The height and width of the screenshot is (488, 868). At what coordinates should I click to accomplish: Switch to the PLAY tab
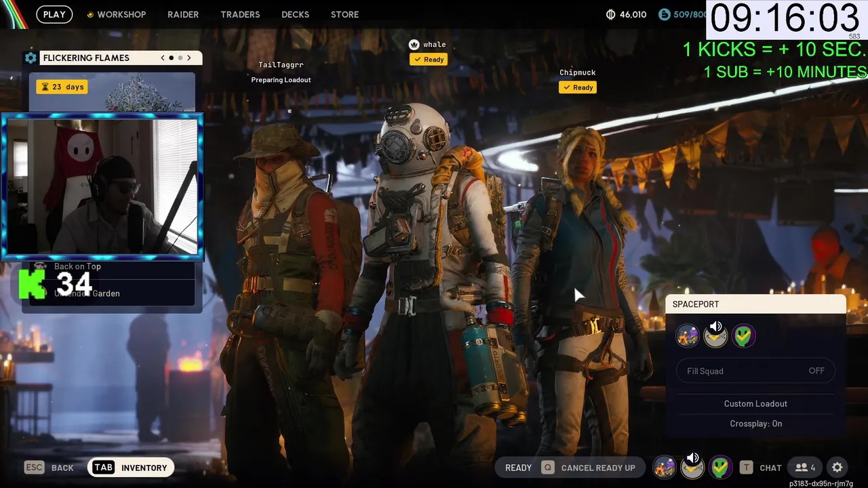point(54,14)
